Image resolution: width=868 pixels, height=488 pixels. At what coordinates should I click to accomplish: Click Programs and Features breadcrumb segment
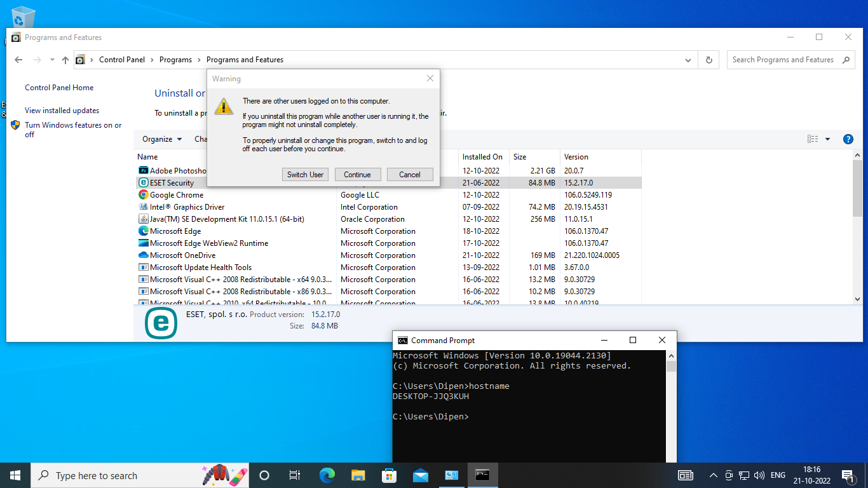pos(245,60)
